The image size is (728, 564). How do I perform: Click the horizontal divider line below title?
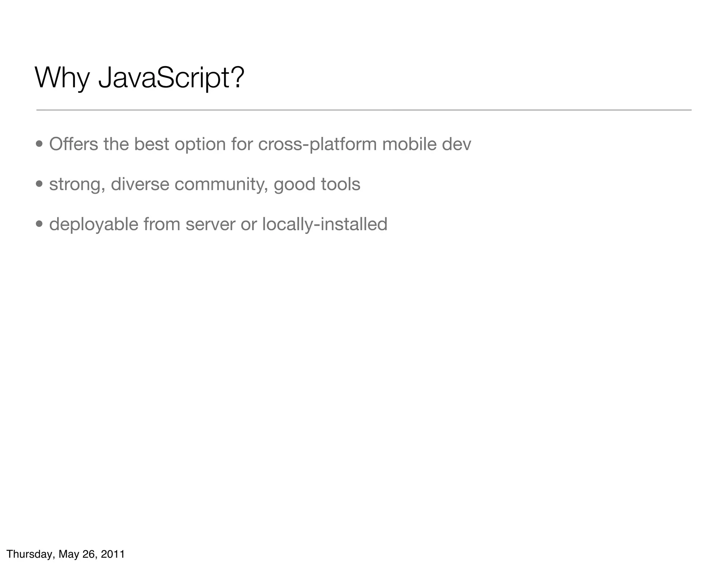point(364,110)
